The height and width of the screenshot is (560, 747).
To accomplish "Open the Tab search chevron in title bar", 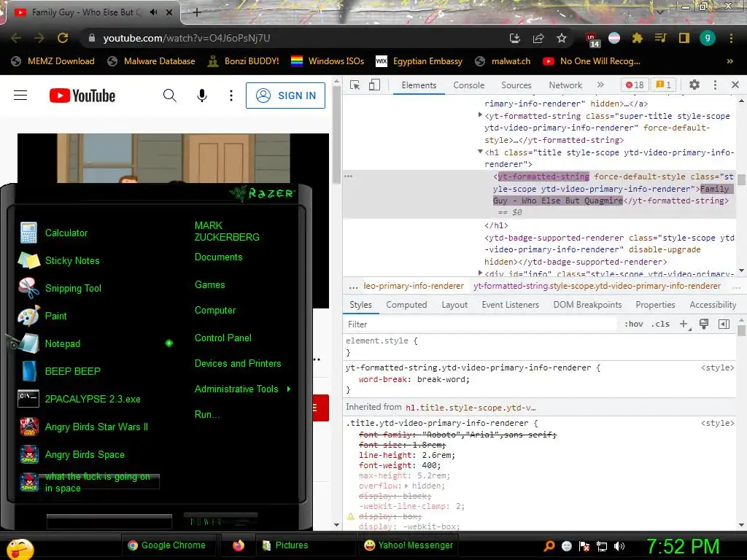I will pyautogui.click(x=659, y=11).
